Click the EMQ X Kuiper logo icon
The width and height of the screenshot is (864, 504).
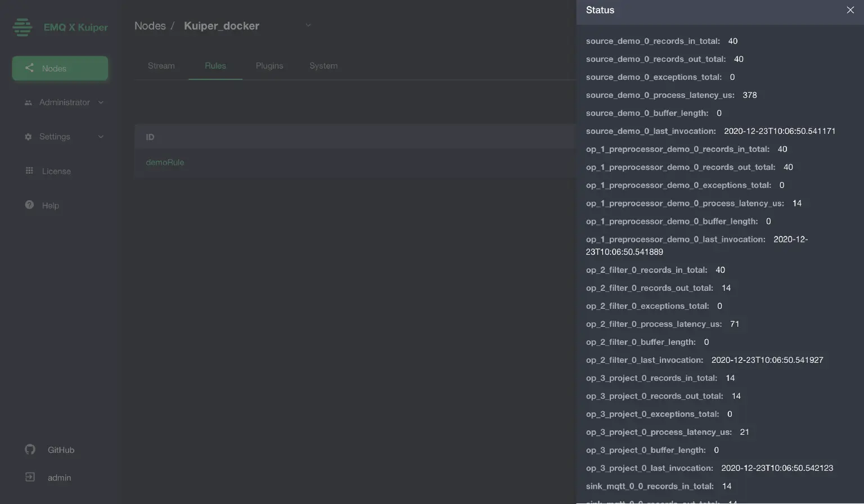pos(22,27)
